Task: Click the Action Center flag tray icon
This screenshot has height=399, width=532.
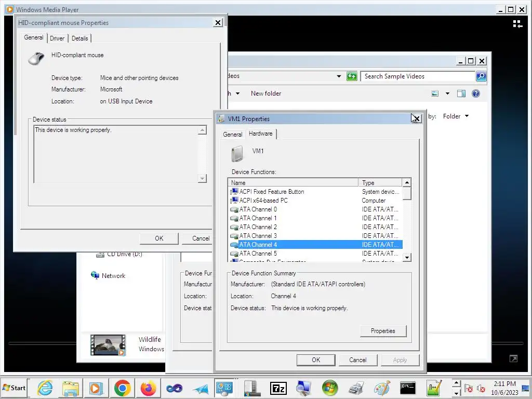Action: pyautogui.click(x=469, y=388)
